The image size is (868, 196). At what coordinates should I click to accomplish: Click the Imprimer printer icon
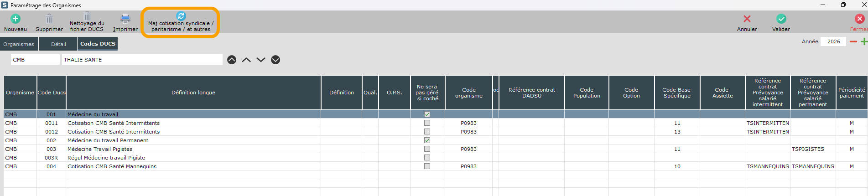pos(125,19)
